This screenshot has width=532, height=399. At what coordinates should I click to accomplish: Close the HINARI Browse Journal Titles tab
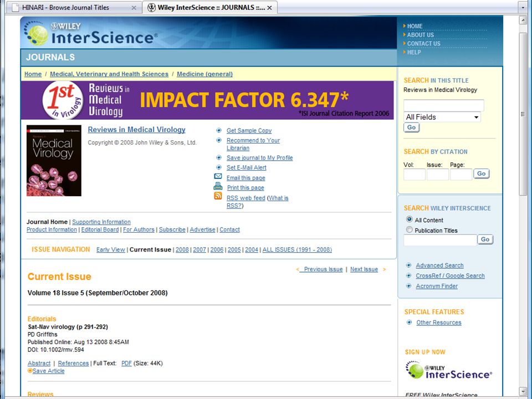pyautogui.click(x=134, y=7)
